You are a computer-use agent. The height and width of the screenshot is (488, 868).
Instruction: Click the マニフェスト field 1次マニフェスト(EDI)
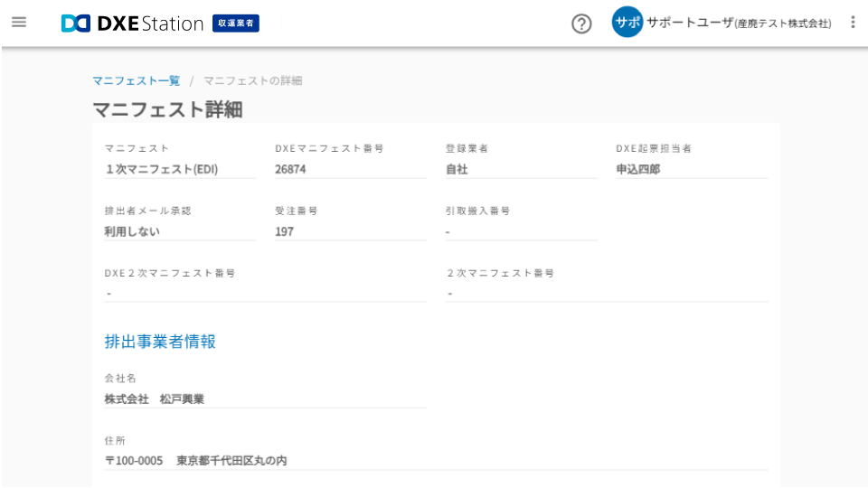pyautogui.click(x=180, y=169)
